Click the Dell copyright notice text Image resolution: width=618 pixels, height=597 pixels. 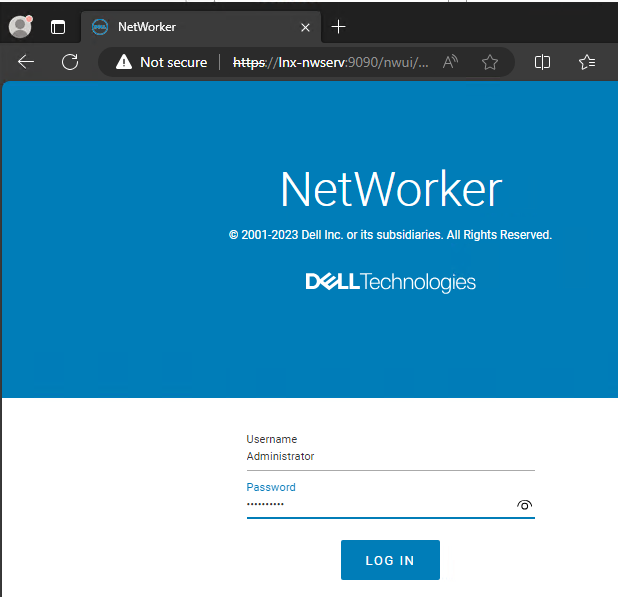[x=390, y=235]
